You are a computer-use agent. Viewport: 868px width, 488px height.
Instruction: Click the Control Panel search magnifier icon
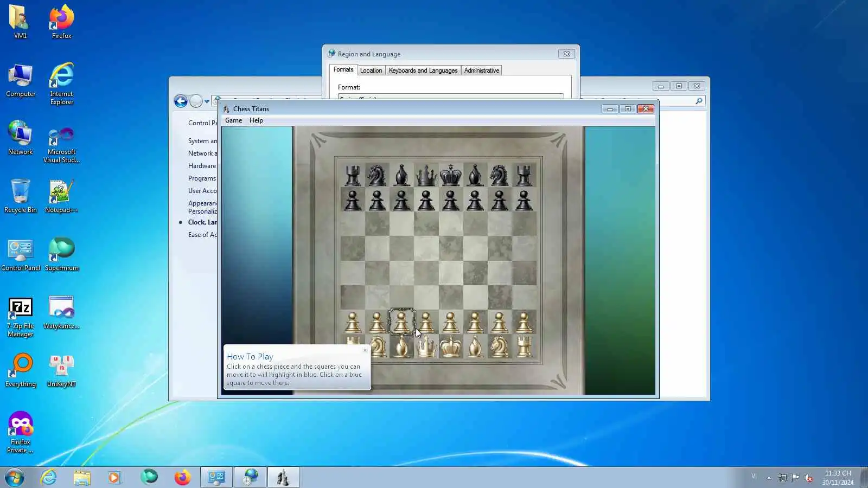tap(699, 101)
